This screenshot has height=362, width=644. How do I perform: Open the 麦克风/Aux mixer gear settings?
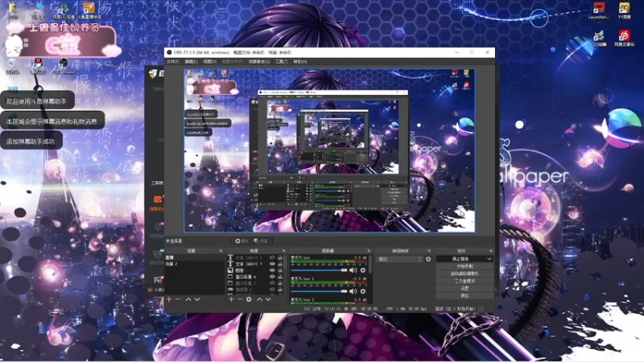(363, 270)
